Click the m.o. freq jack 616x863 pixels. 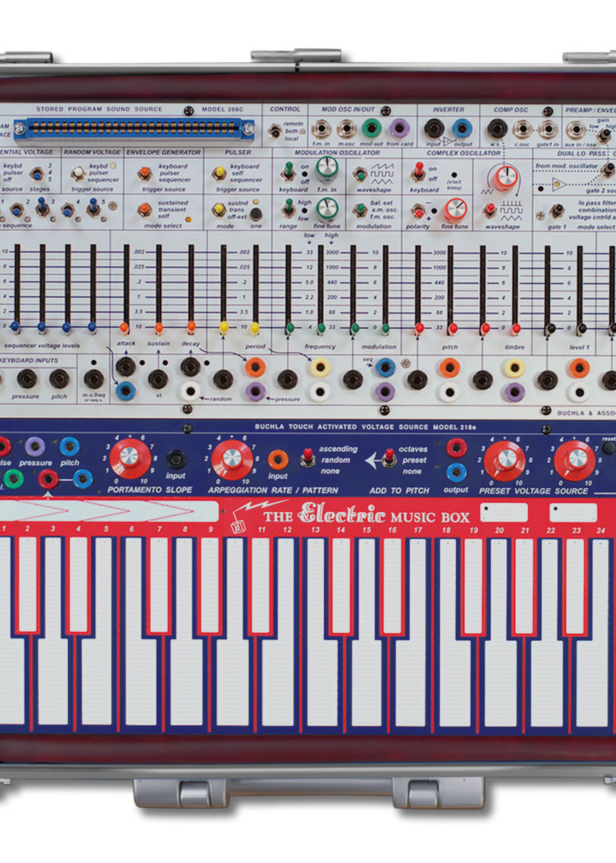coord(94,379)
